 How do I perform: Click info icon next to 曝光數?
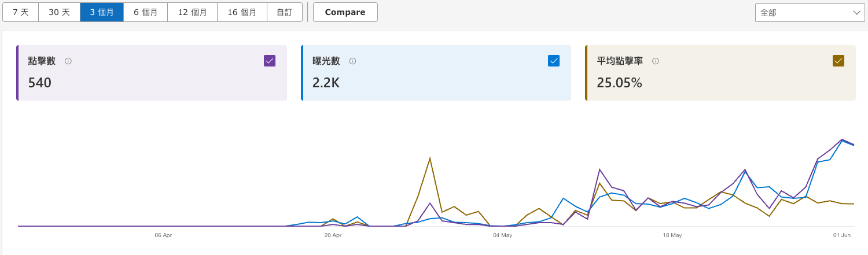(352, 61)
